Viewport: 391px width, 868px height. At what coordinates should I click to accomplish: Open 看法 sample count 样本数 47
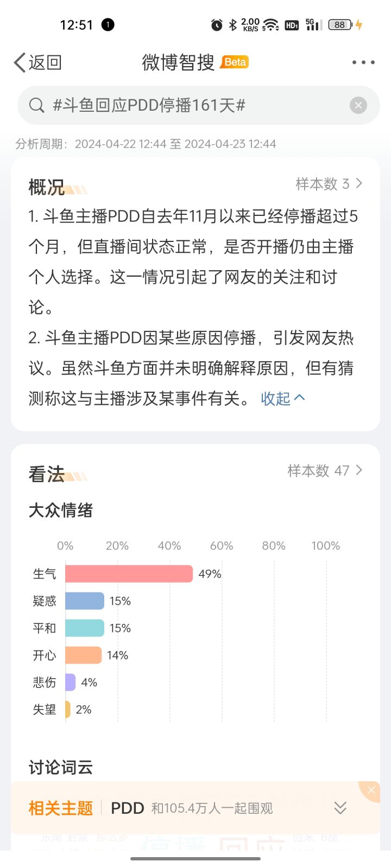point(324,470)
